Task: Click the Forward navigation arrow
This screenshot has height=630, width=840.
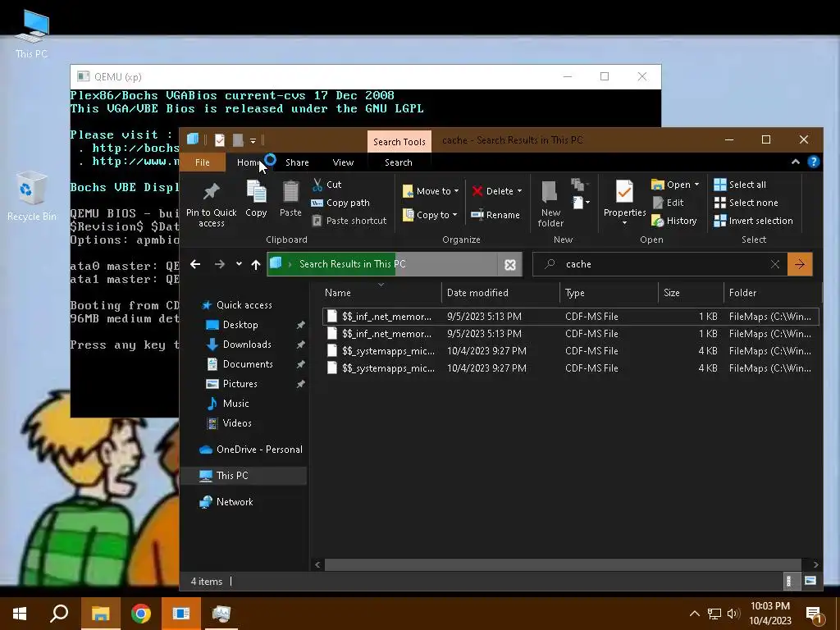Action: pyautogui.click(x=220, y=264)
